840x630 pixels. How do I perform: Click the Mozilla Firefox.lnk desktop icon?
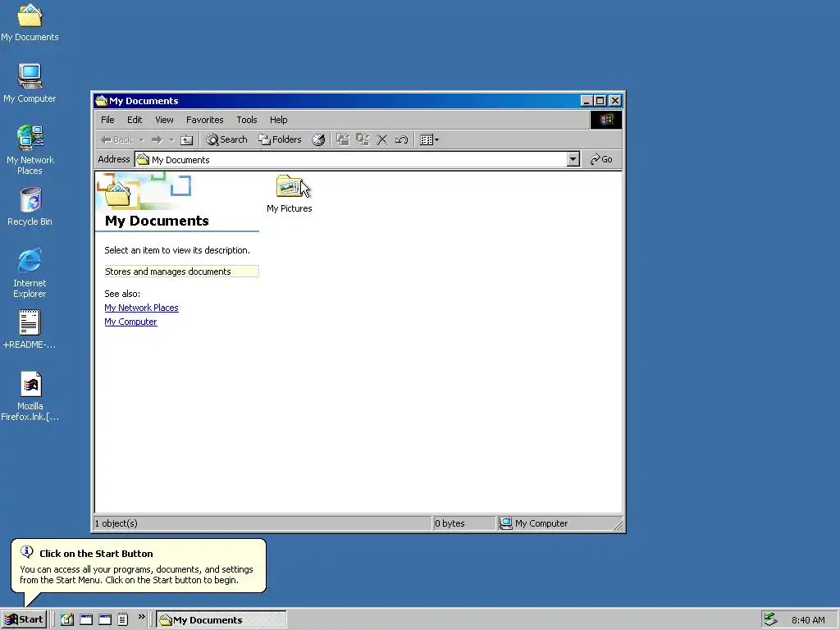(x=30, y=396)
